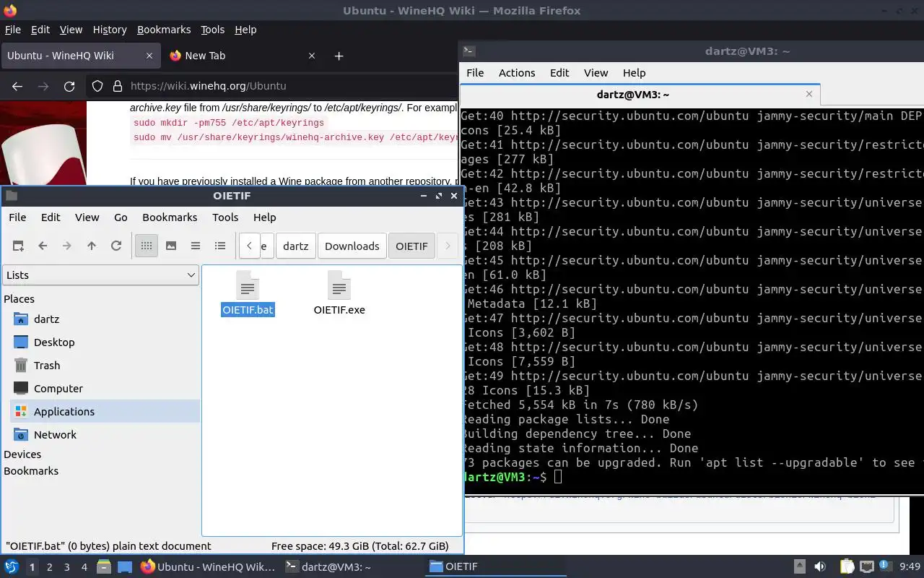The image size is (924, 578).
Task: Open the file manager View menu
Action: [87, 217]
